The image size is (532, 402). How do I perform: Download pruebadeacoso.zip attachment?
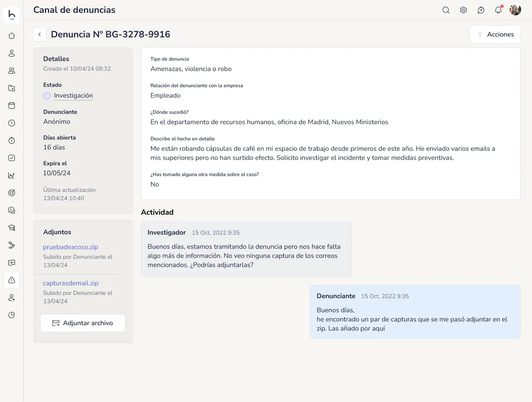70,247
